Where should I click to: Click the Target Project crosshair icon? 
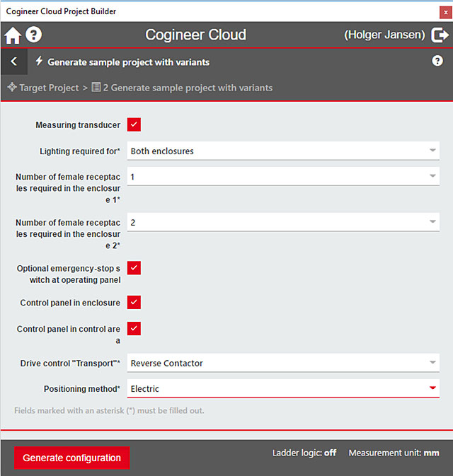[x=12, y=88]
